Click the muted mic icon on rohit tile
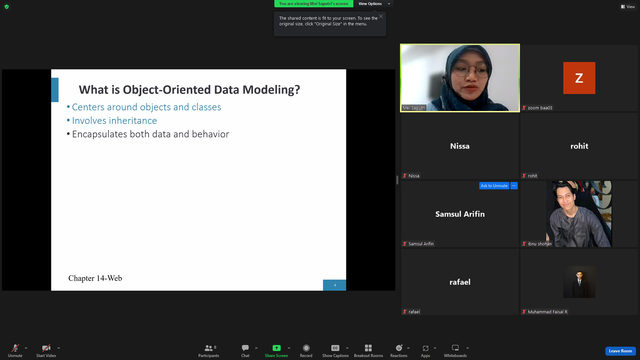640x360 pixels. click(x=524, y=176)
